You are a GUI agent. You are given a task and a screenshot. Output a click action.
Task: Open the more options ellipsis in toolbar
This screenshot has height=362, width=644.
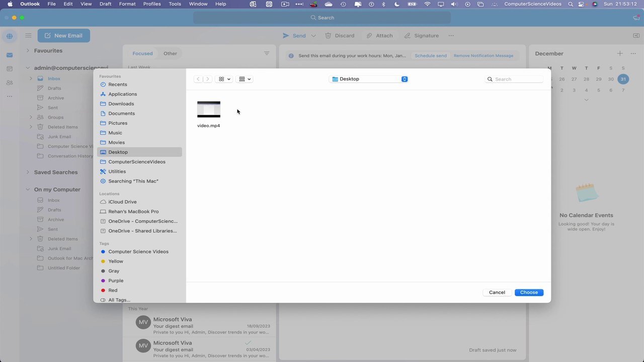451,36
